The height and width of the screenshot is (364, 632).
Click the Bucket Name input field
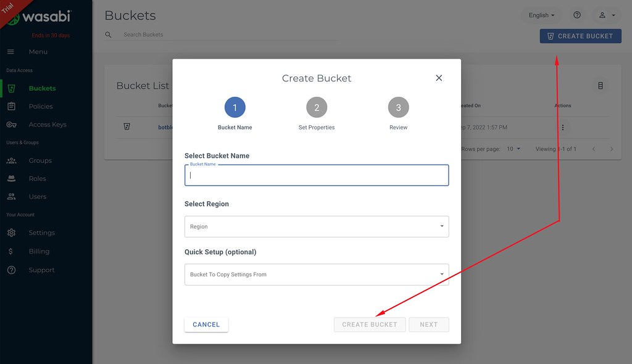click(x=317, y=175)
